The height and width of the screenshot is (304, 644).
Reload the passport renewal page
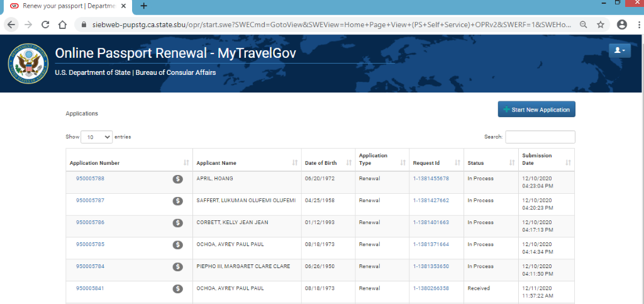click(45, 25)
